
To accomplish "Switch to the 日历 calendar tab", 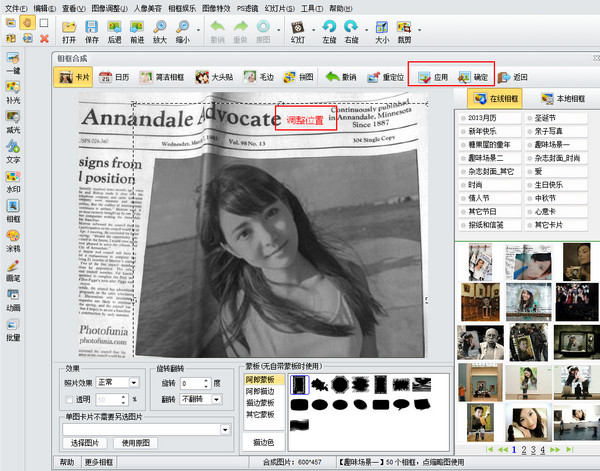I will coord(114,77).
